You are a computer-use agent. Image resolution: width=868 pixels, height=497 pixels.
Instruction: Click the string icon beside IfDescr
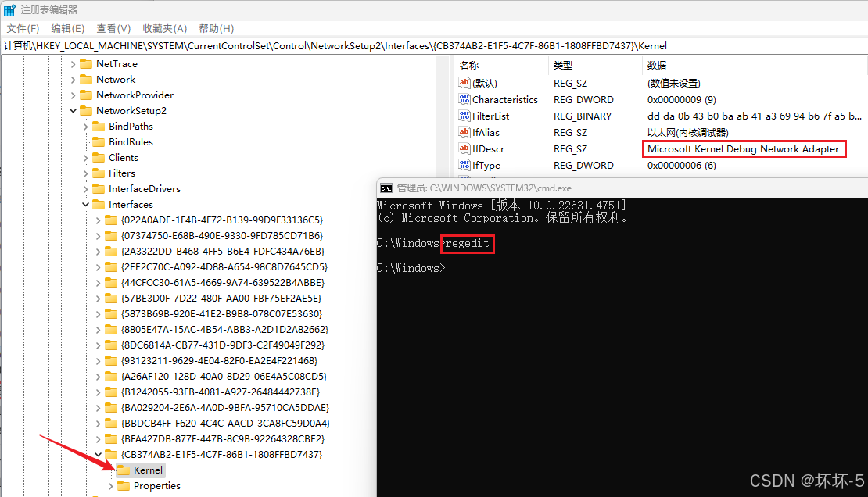[x=464, y=148]
